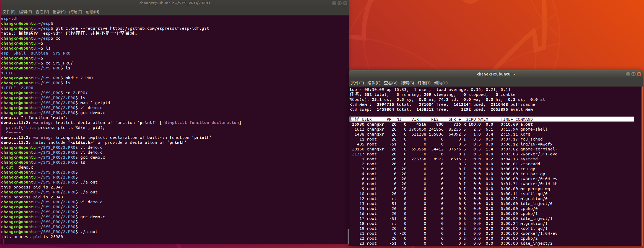Click the 'mkdir 2.PRO' command line
The width and height of the screenshot is (644, 248).
point(47,78)
